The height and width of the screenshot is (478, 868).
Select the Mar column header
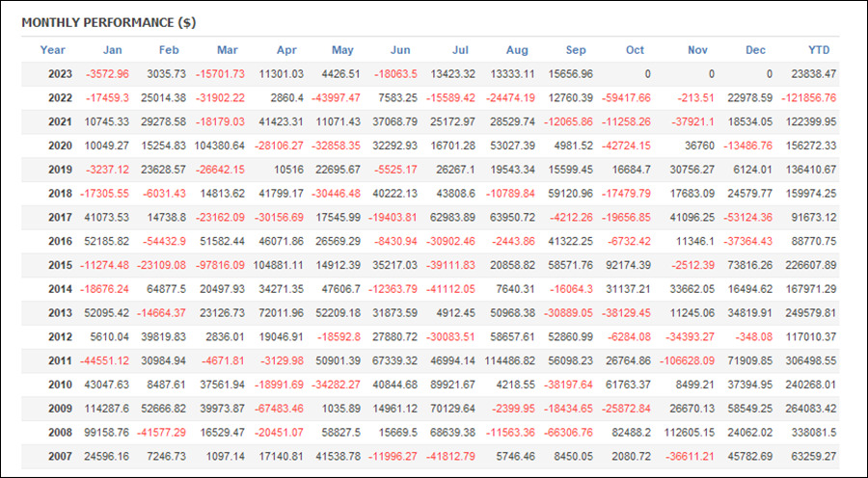click(x=228, y=50)
